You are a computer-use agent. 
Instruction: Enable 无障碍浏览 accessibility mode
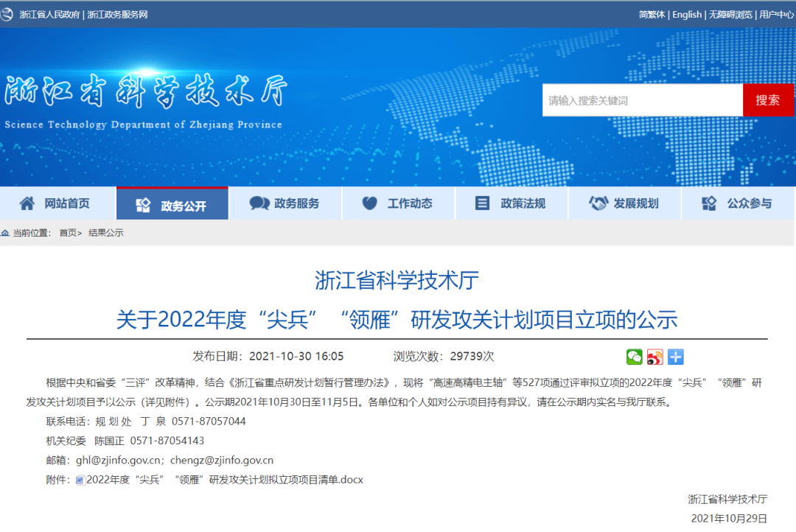[730, 14]
